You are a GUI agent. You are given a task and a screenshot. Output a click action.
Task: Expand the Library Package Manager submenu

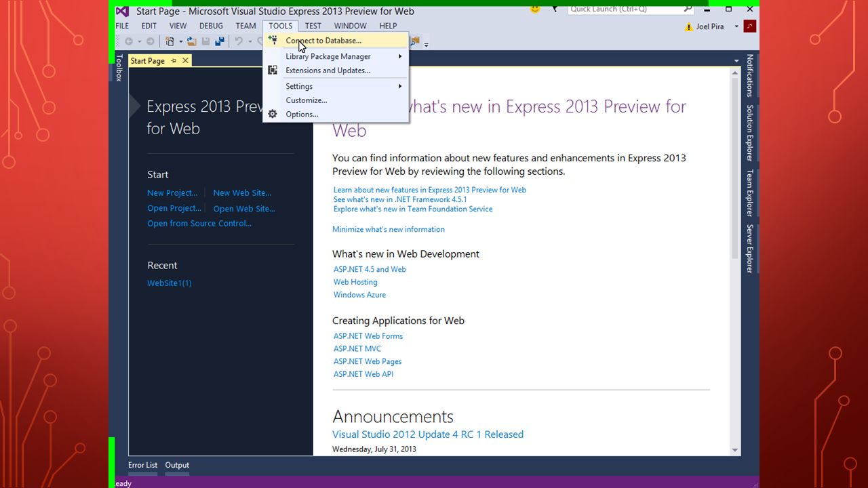pos(400,56)
